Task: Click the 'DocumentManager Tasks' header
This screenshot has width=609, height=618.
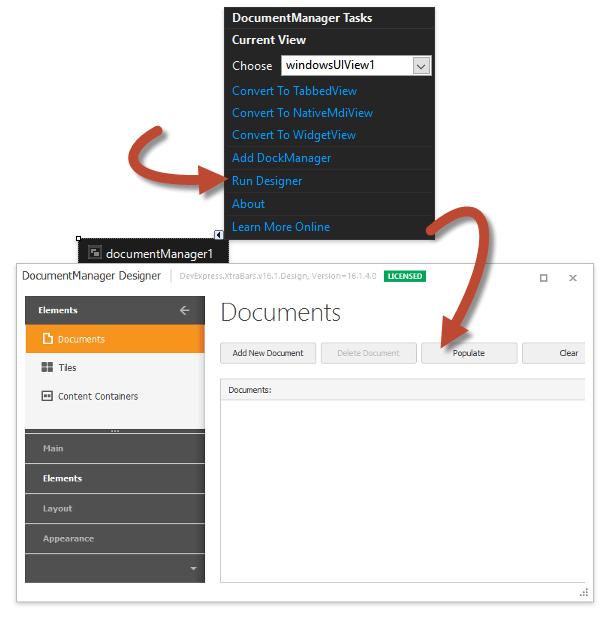Action: point(302,18)
